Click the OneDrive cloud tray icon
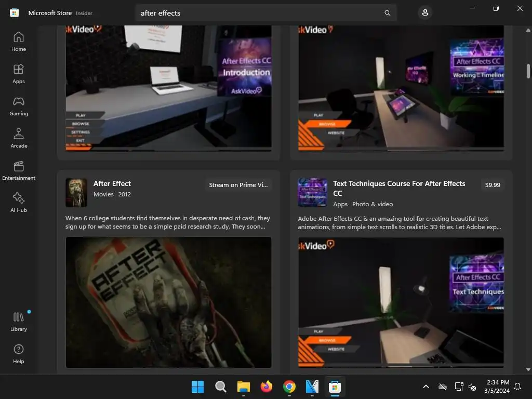Viewport: 532px width, 399px height. 443,387
